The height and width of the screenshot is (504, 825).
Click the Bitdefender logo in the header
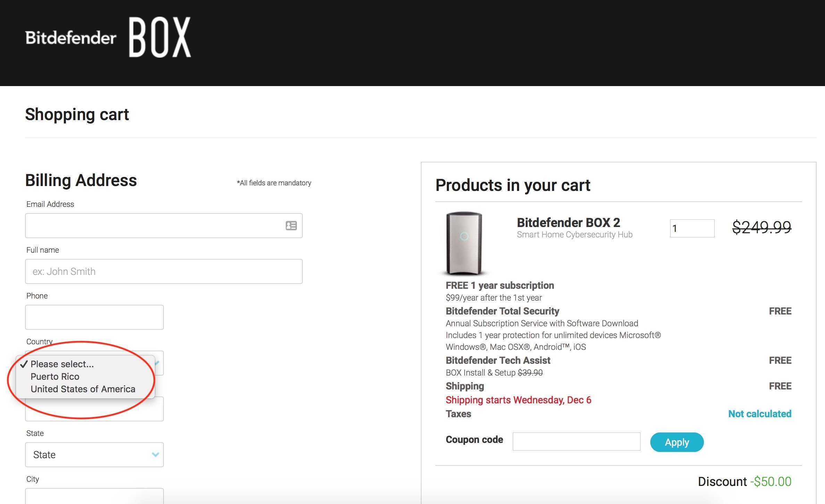pos(70,37)
